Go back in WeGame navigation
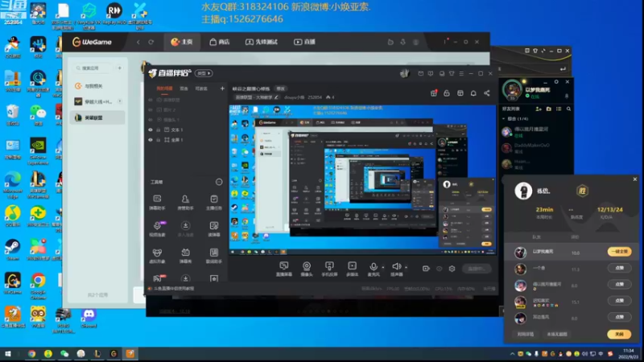The height and width of the screenshot is (362, 644). [x=138, y=42]
